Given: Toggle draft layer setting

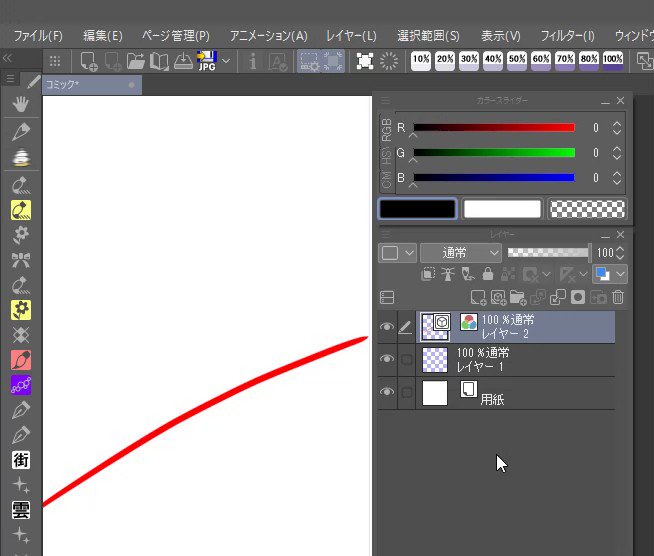Looking at the screenshot, I should pyautogui.click(x=468, y=274).
